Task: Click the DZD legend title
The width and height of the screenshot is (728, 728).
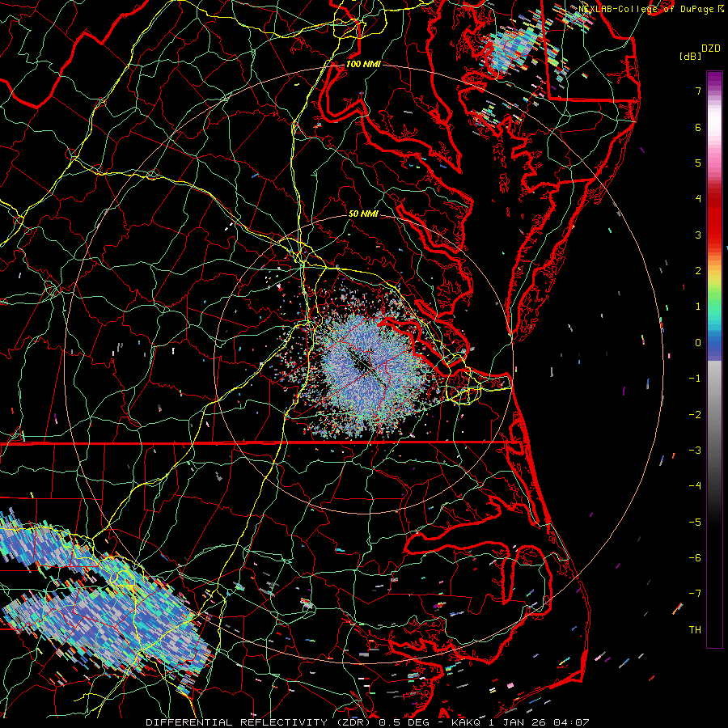Action: [x=711, y=49]
